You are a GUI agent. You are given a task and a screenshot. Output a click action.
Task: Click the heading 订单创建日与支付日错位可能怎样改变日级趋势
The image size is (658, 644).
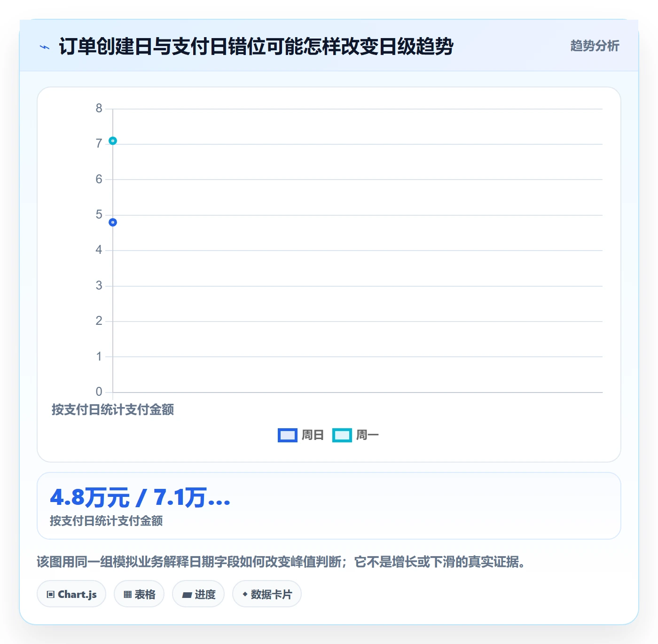(x=256, y=47)
